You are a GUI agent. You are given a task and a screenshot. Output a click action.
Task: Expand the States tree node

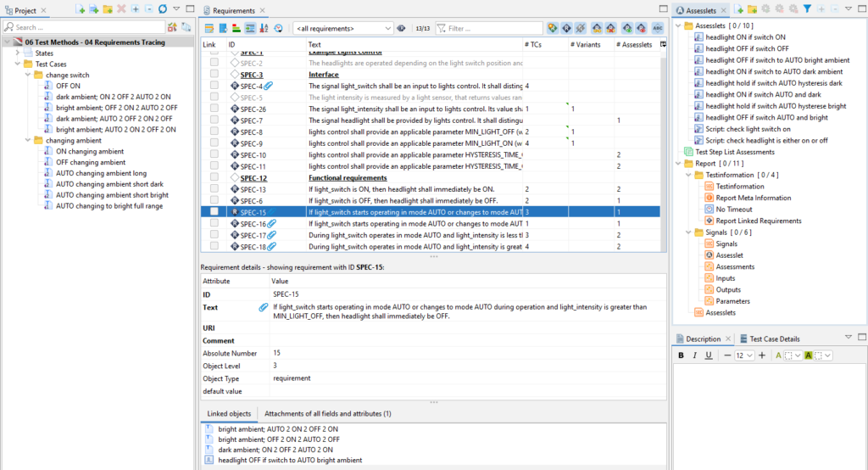(17, 53)
